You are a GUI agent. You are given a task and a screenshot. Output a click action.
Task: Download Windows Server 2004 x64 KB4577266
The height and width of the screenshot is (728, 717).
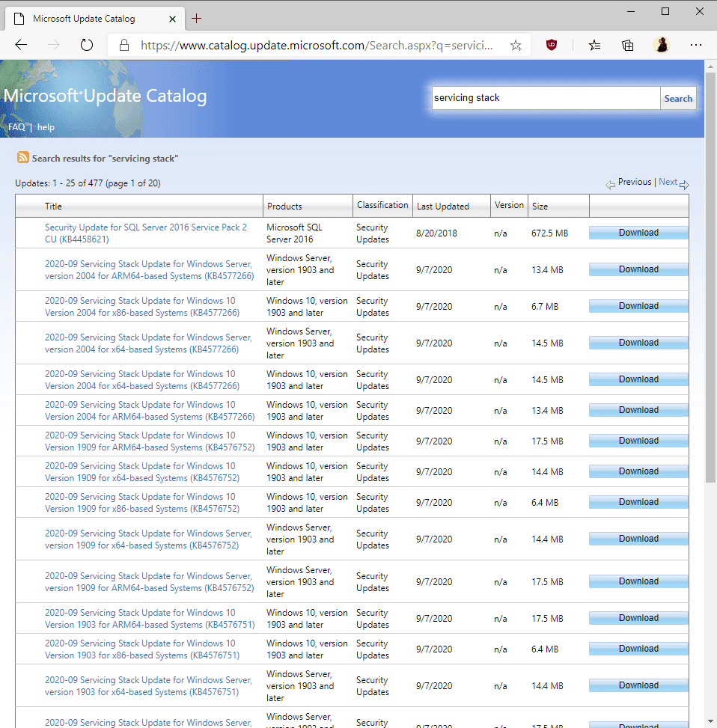tap(638, 343)
